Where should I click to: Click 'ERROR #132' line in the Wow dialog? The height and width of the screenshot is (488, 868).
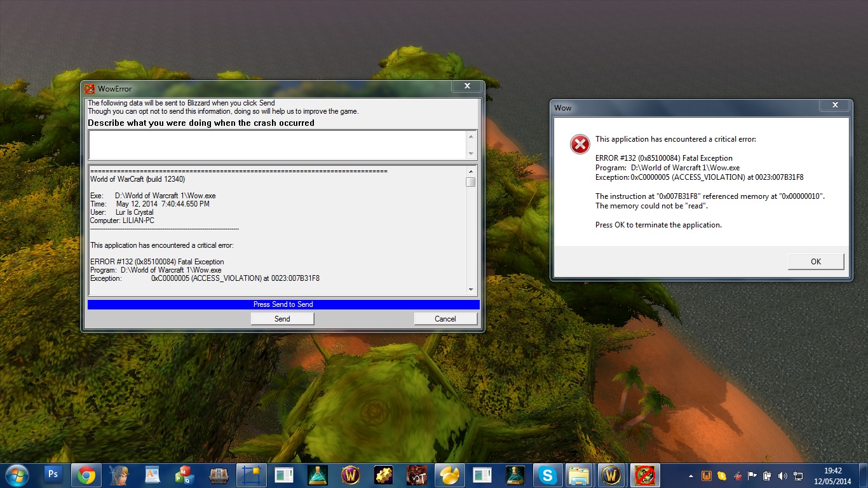click(664, 158)
